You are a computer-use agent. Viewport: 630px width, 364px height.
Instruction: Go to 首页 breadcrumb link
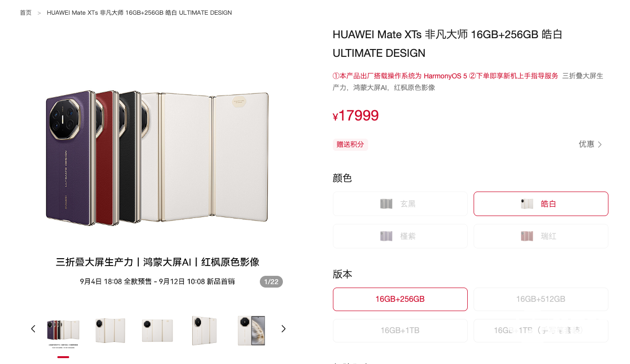coord(25,13)
